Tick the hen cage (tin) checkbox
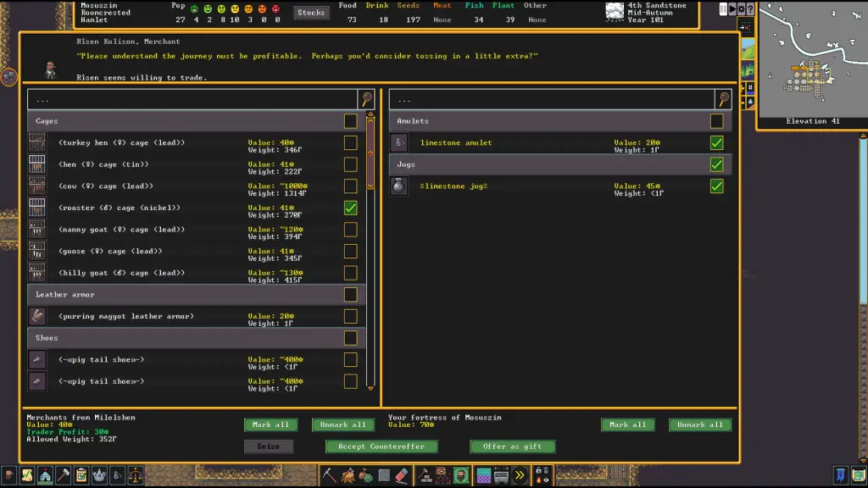This screenshot has width=868, height=488. point(350,164)
